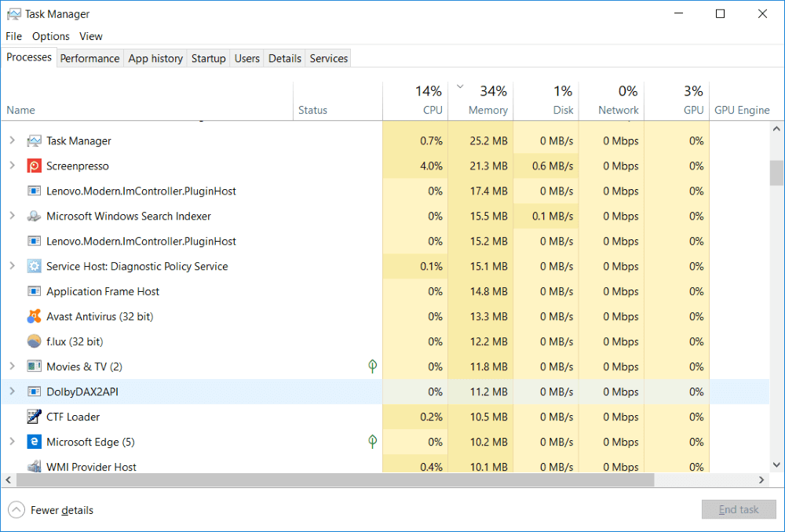Click the Task Manager process icon
Viewport: 785px width, 532px height.
click(34, 141)
